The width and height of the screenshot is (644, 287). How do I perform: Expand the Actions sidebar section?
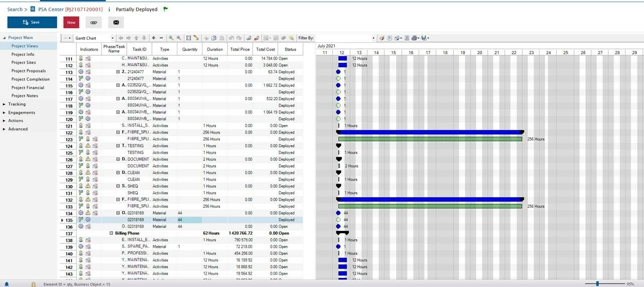[x=4, y=120]
